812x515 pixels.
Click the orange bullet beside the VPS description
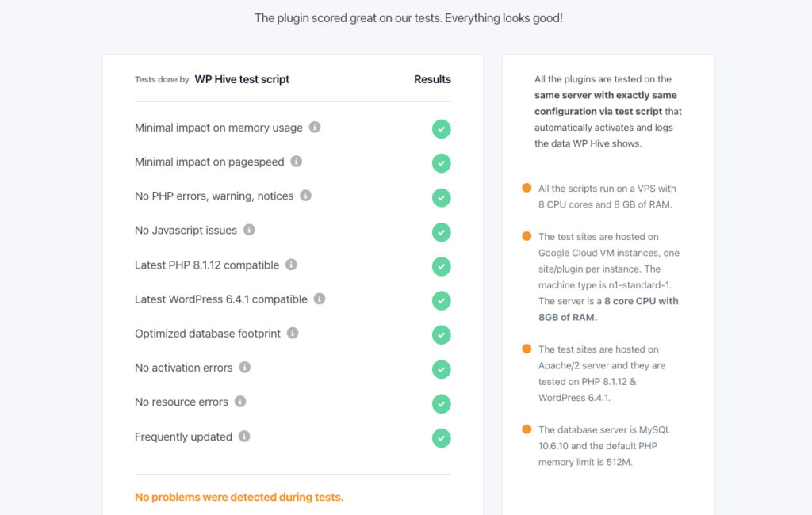[527, 188]
